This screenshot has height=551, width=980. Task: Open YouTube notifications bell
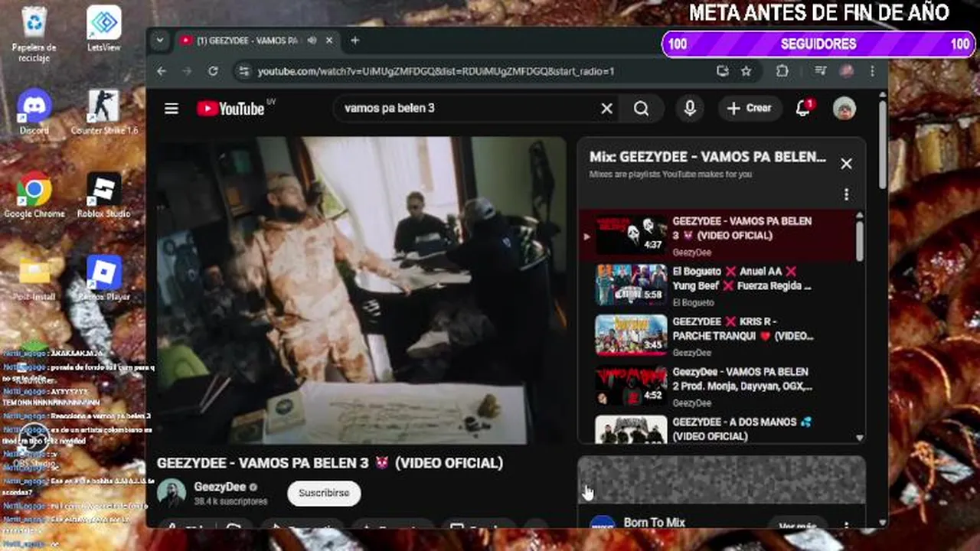pyautogui.click(x=803, y=109)
